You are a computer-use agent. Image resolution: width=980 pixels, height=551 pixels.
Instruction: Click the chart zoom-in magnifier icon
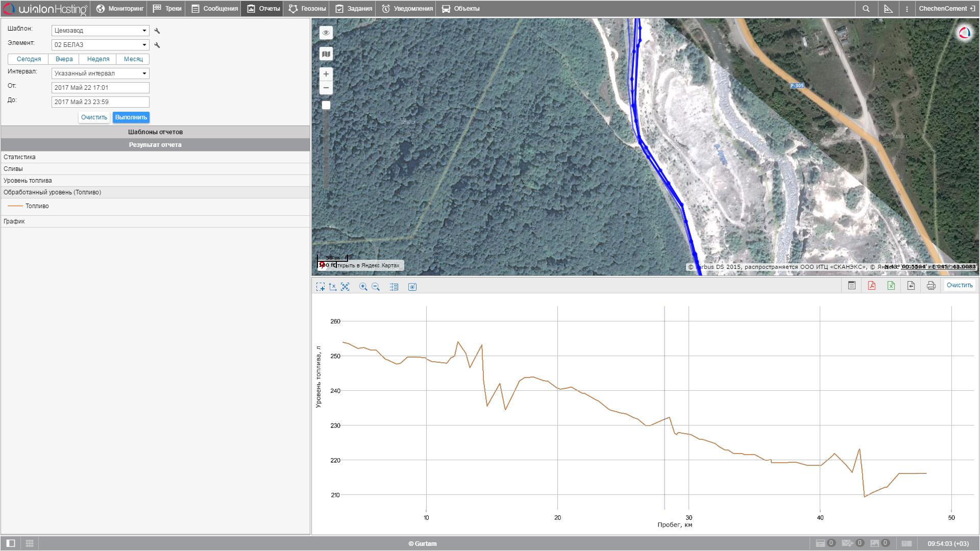click(x=363, y=287)
